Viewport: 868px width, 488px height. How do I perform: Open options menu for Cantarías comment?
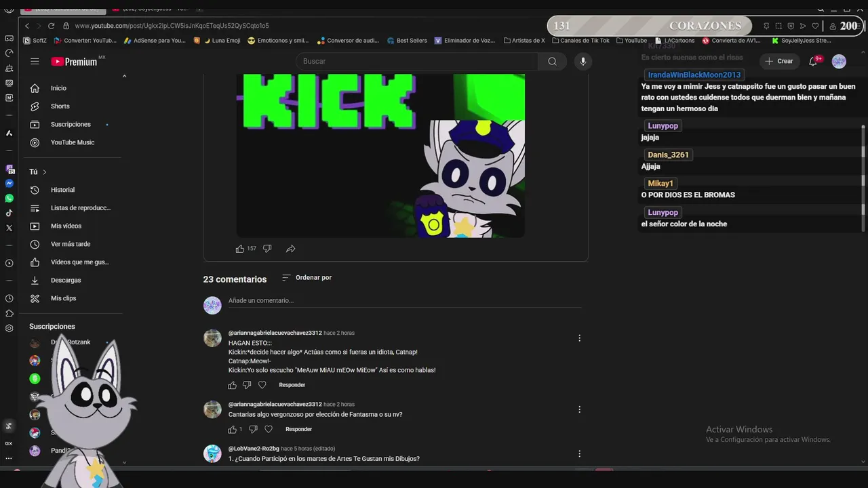[579, 409]
